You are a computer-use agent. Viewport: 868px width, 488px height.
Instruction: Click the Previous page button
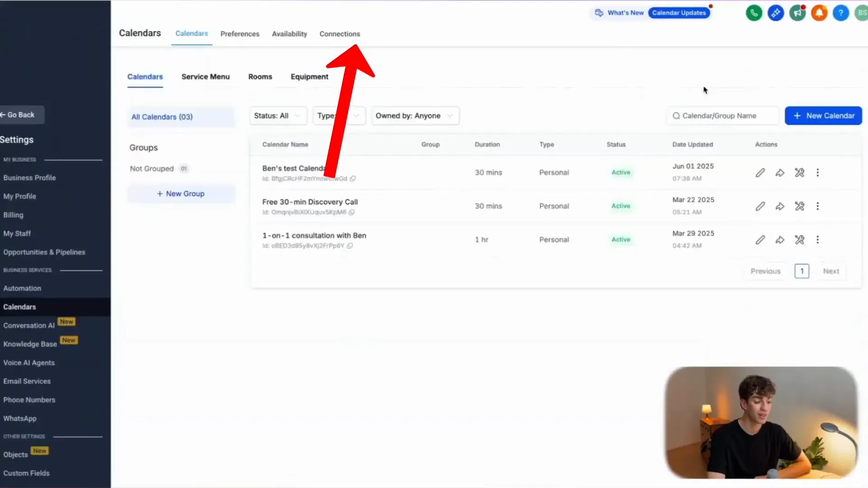[x=765, y=271]
